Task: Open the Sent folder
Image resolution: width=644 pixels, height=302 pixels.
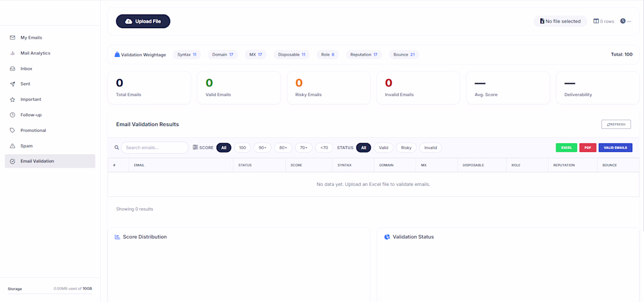Action: tap(50, 84)
